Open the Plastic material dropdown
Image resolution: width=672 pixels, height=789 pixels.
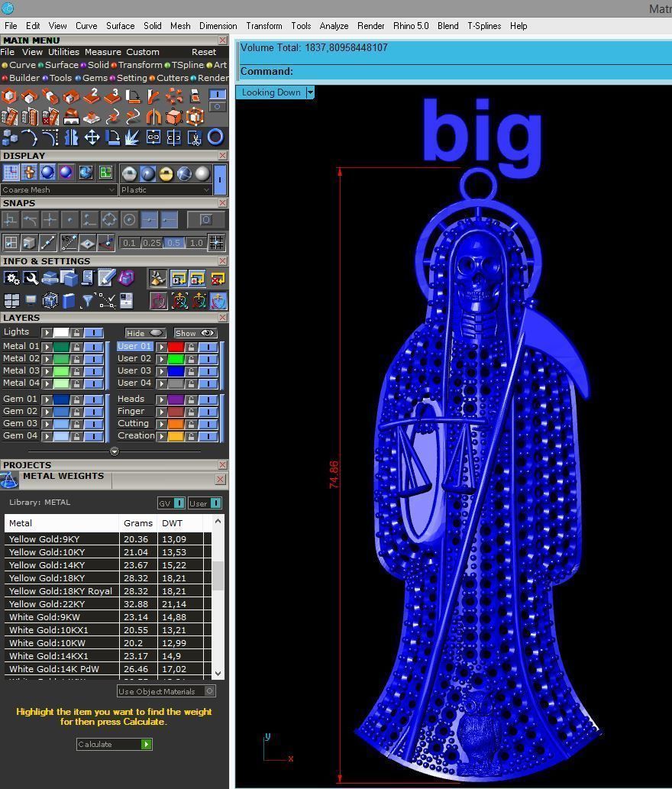point(165,189)
